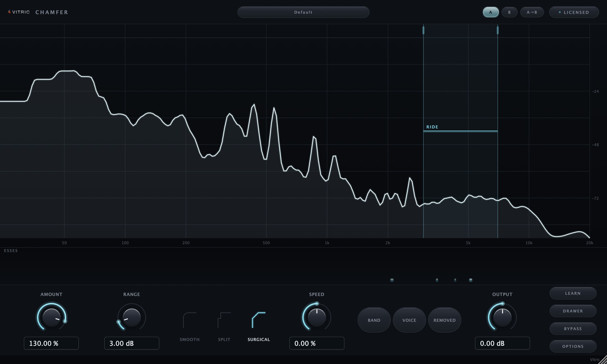Image resolution: width=607 pixels, height=364 pixels.
Task: Click the -48 dB scale label
Action: (595, 145)
